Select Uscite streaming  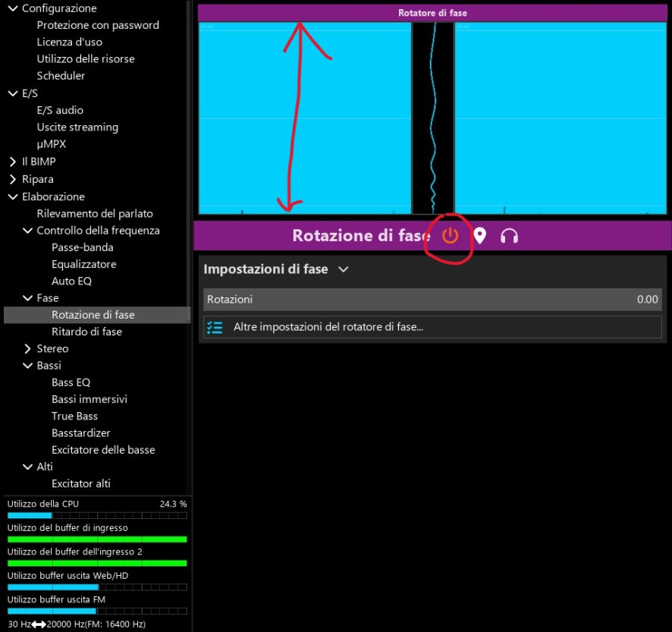coord(77,127)
